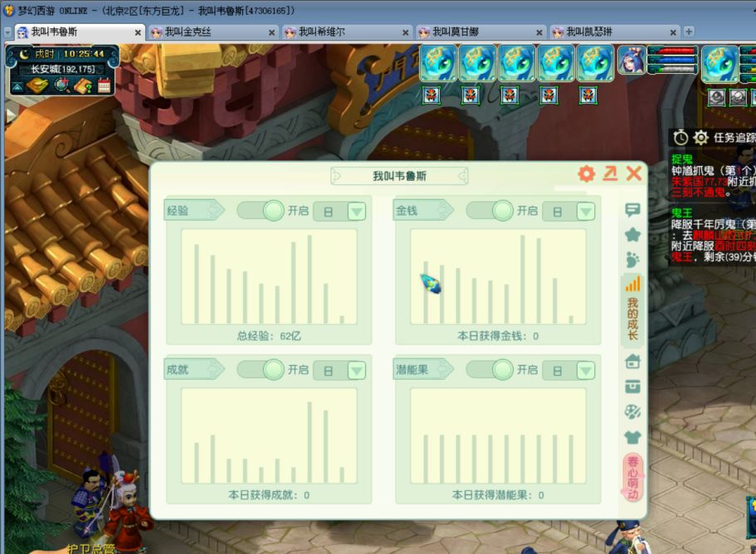Open task tracker gear settings
This screenshot has height=554, width=756.
tap(700, 138)
